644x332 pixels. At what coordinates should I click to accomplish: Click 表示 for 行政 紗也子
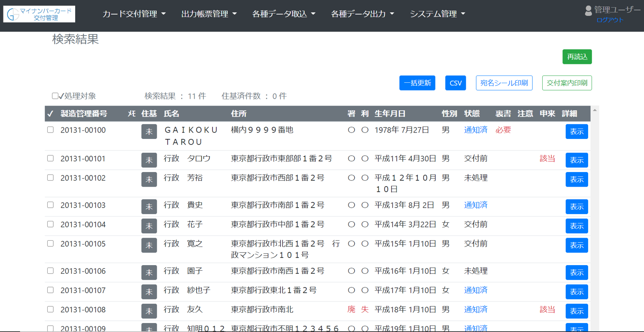click(577, 292)
